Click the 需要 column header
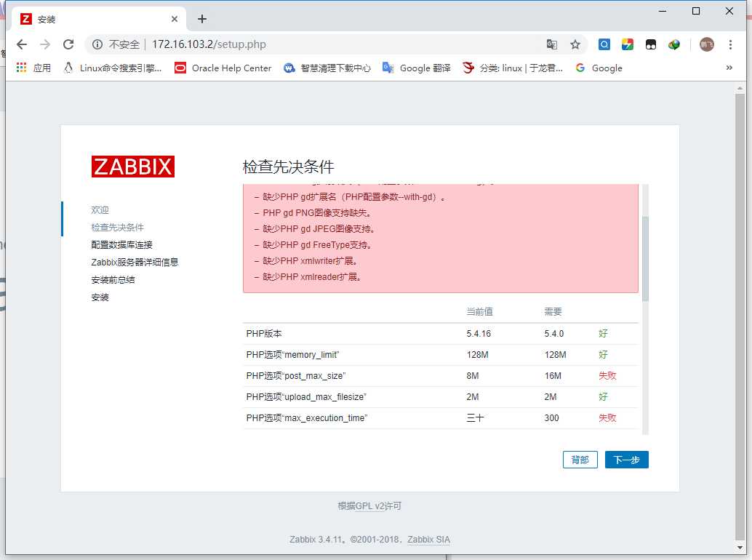The image size is (752, 560). (553, 312)
